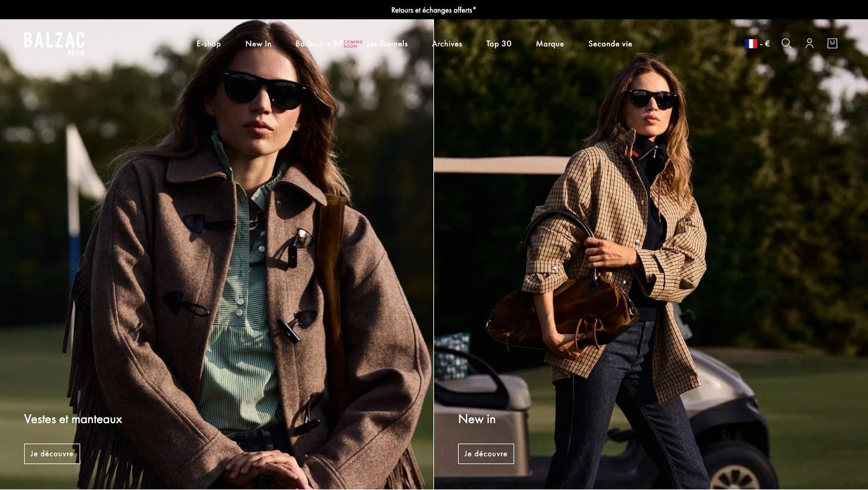Open the user account icon

pyautogui.click(x=810, y=43)
